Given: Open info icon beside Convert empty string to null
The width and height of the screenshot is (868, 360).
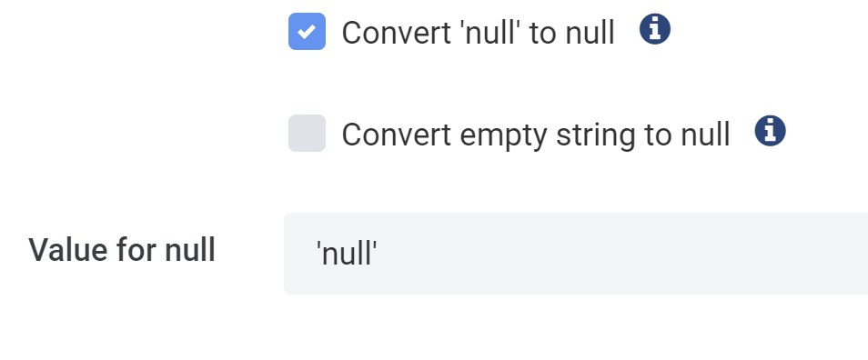Looking at the screenshot, I should tap(770, 131).
